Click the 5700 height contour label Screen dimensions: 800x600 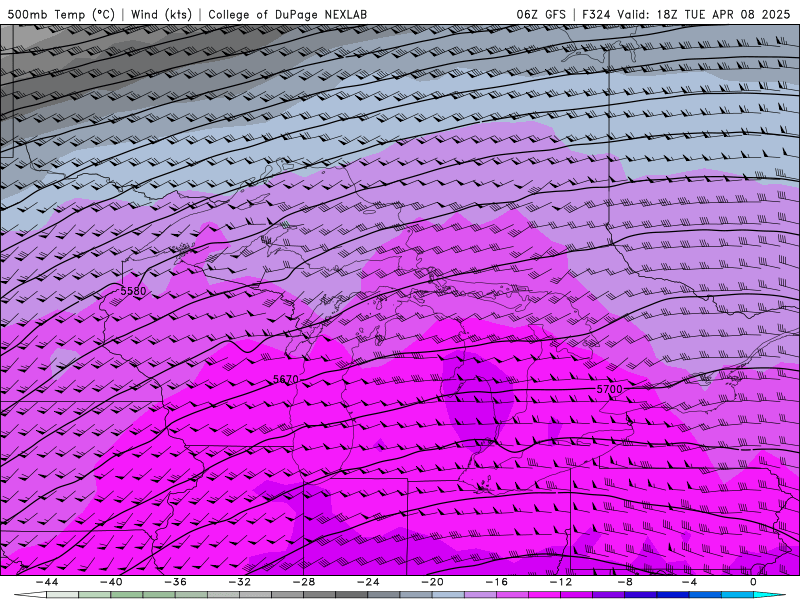[x=610, y=389]
